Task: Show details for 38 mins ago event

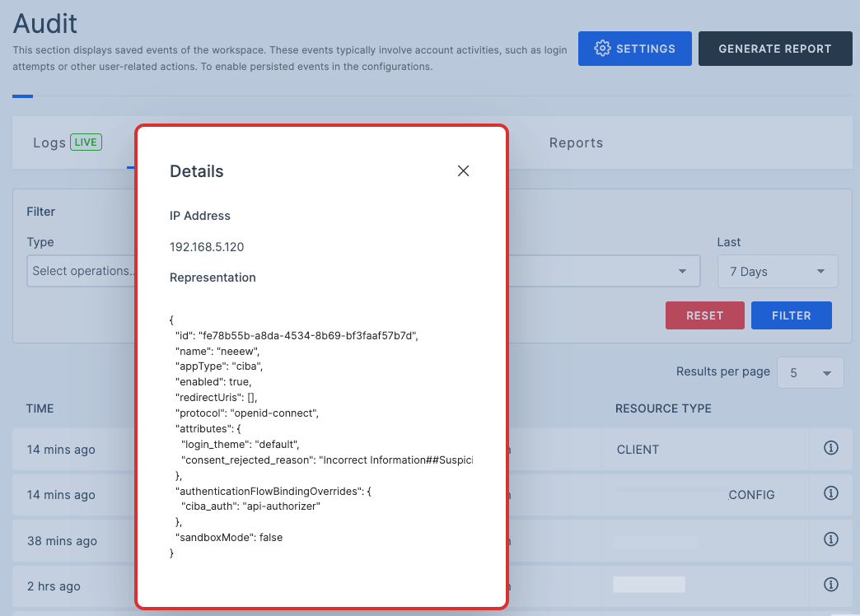Action: (830, 540)
